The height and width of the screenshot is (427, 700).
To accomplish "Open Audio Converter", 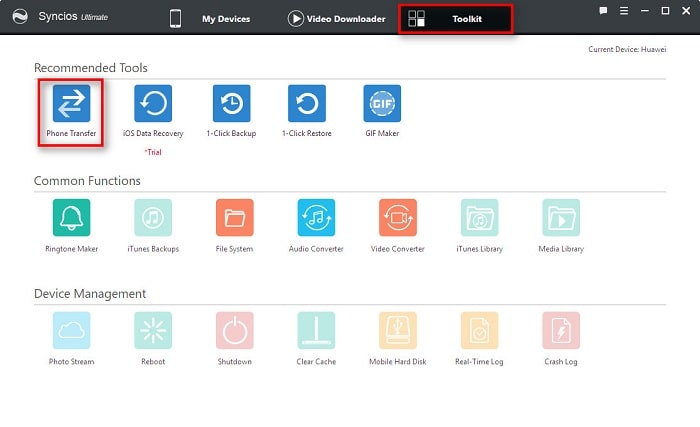I will coord(316,218).
